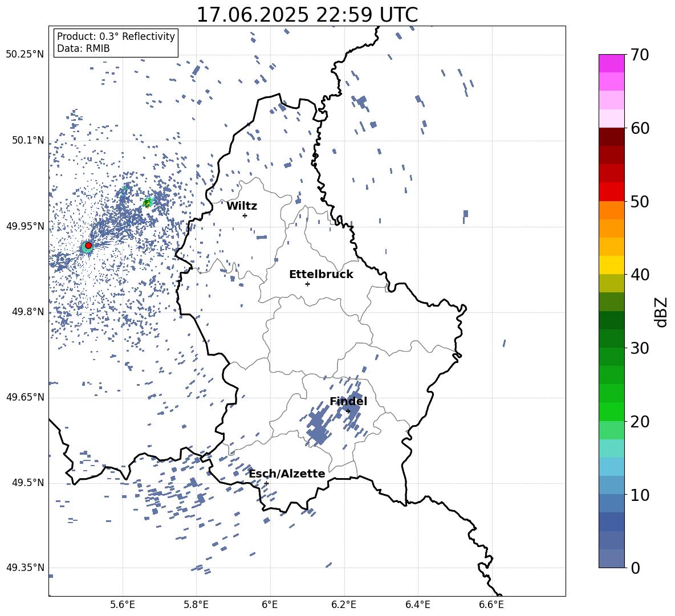Click the 6.2°E longitude label
The width and height of the screenshot is (675, 616).
pos(344,605)
